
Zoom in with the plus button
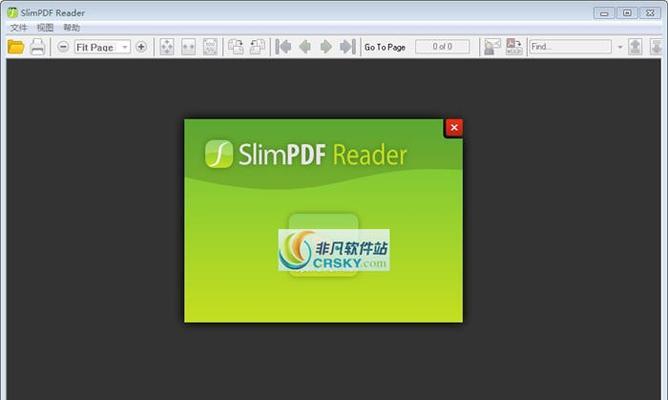(141, 46)
